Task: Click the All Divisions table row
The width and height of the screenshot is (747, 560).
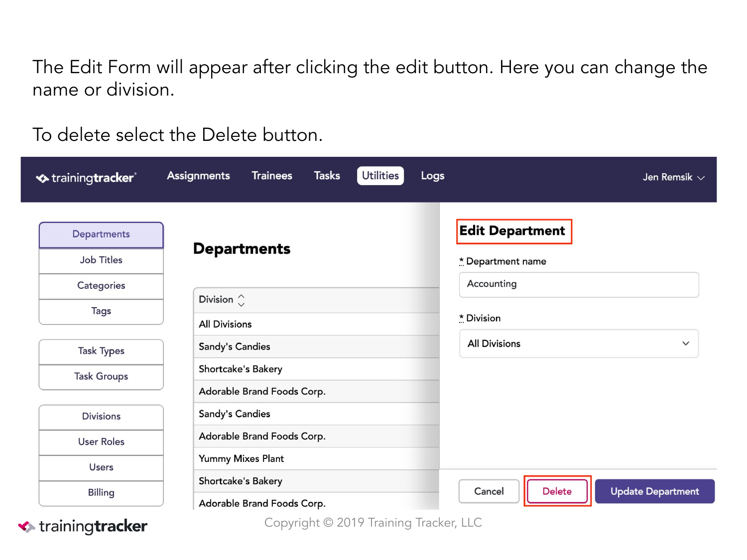Action: click(x=316, y=324)
